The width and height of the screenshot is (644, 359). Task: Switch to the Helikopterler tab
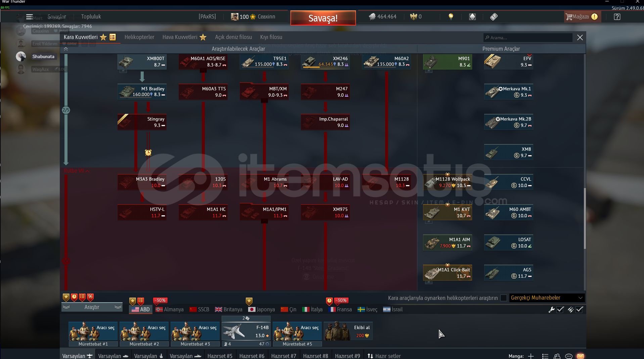tap(139, 37)
